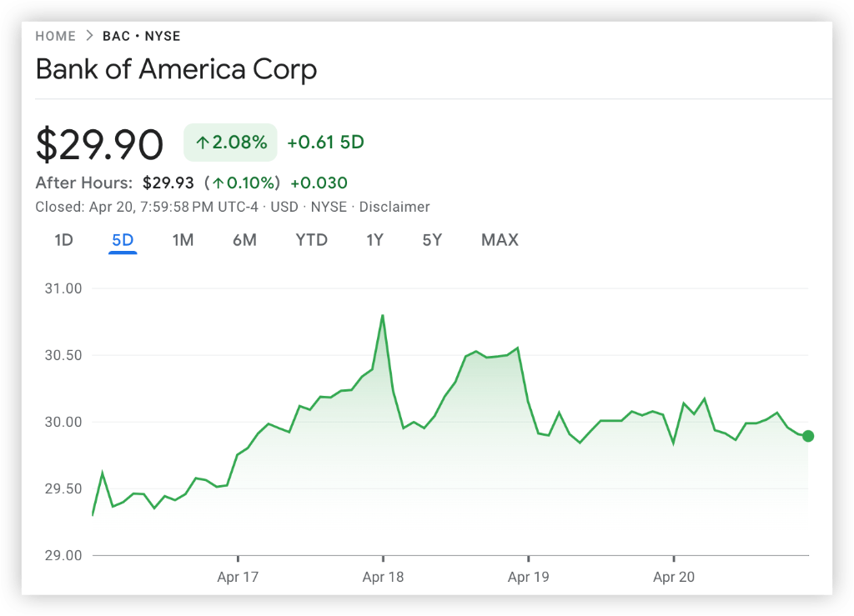Open the 5Y chart range
The image size is (854, 616).
click(x=431, y=240)
